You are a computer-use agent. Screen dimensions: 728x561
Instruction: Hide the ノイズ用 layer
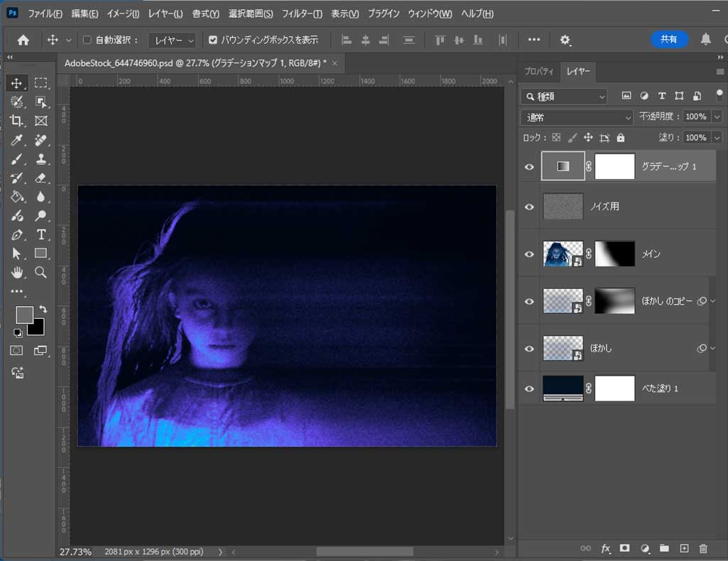(529, 207)
